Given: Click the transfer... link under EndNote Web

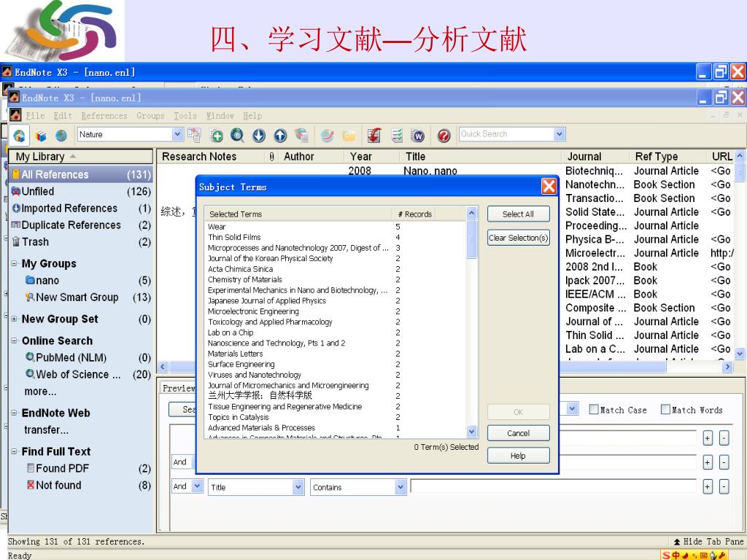Looking at the screenshot, I should click(x=46, y=429).
